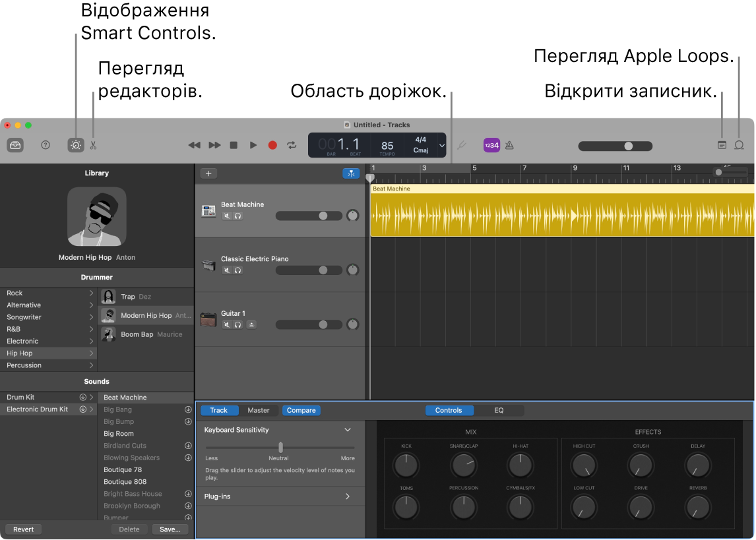Adjust the horizontal zoom slider in ruler

[x=730, y=172]
